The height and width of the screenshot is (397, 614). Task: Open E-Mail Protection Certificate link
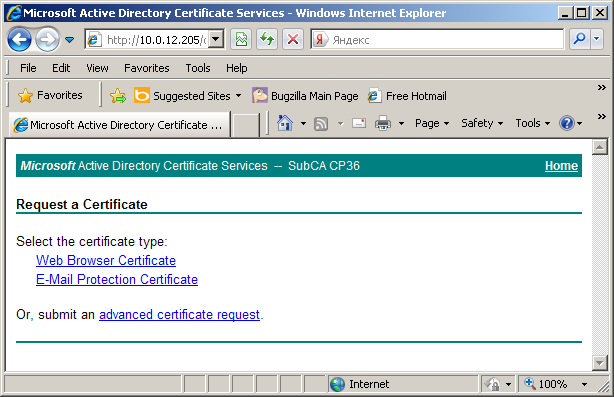point(117,280)
